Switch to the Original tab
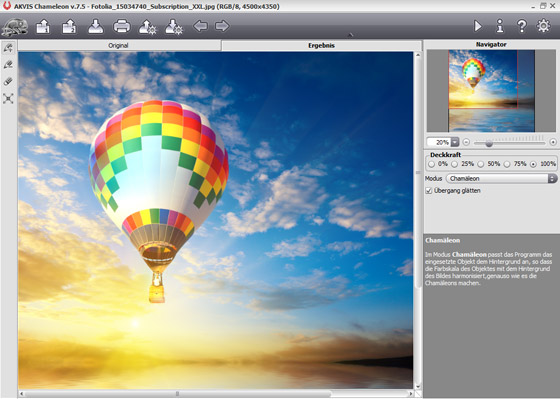The width and height of the screenshot is (560, 399). click(x=119, y=45)
